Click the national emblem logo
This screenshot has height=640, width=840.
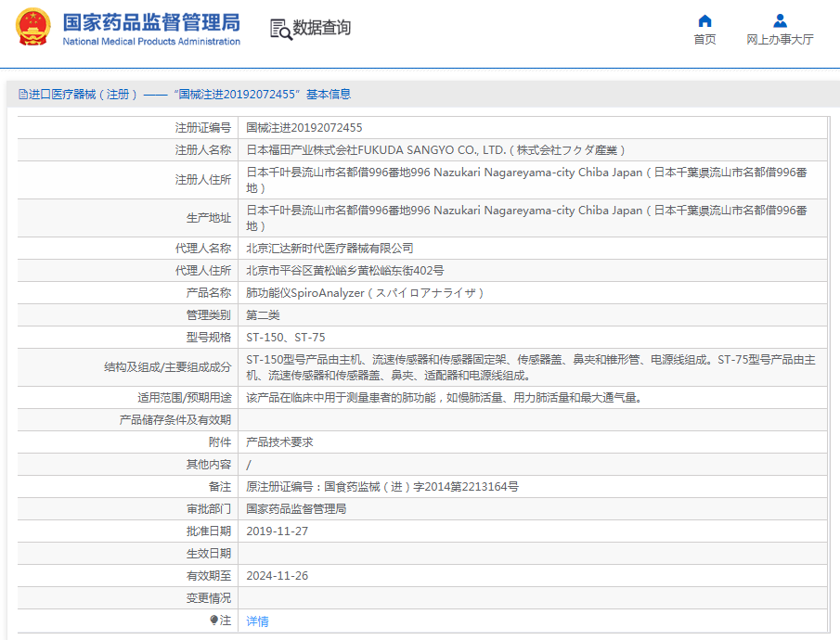pyautogui.click(x=33, y=28)
